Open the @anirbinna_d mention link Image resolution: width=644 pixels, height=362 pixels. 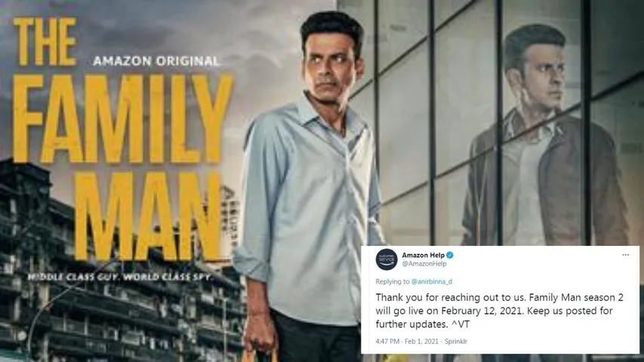[x=432, y=281]
